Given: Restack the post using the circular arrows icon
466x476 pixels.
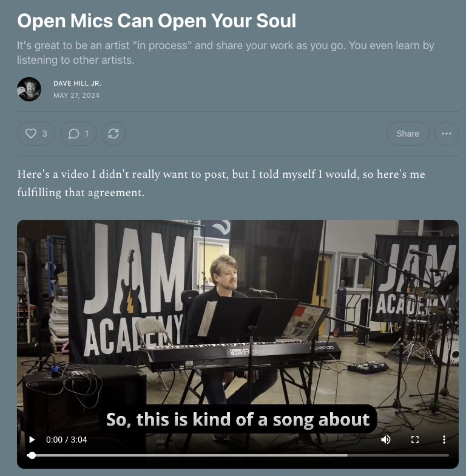Looking at the screenshot, I should point(113,134).
